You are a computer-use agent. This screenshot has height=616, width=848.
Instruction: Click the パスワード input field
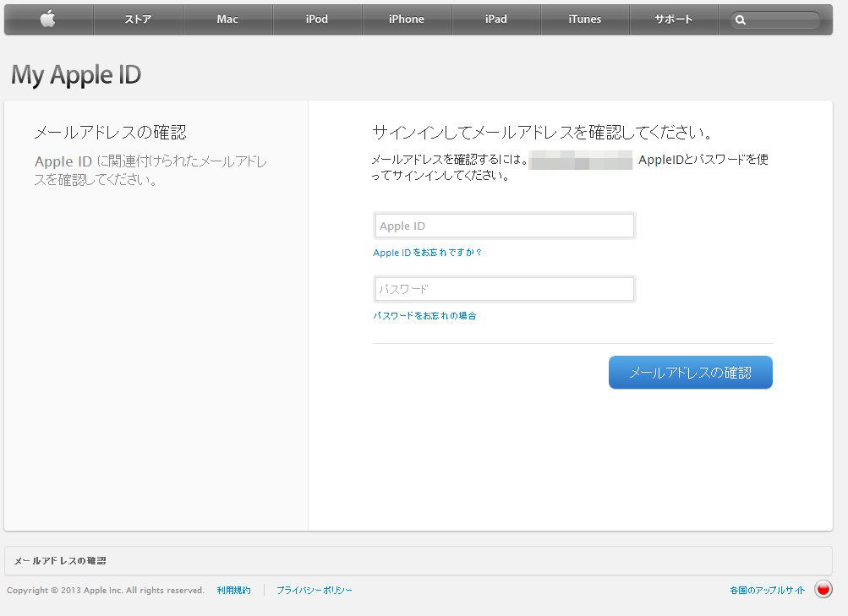click(x=504, y=289)
